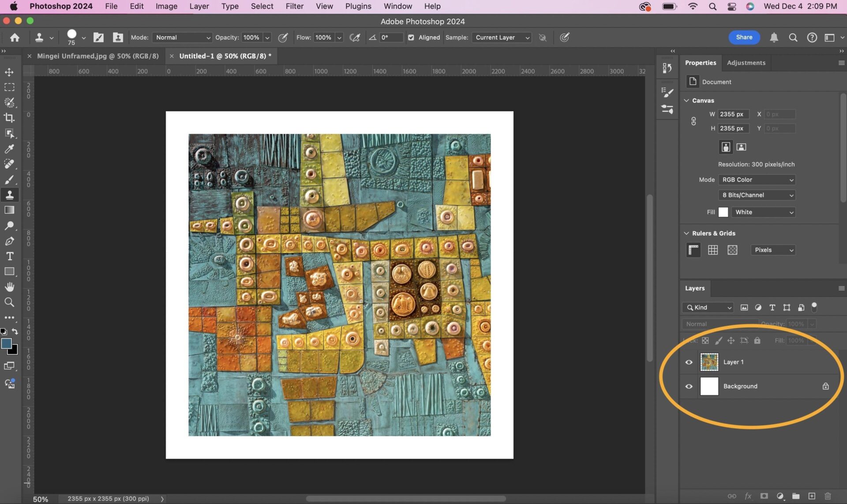
Task: Open the Help question mark button
Action: (812, 37)
